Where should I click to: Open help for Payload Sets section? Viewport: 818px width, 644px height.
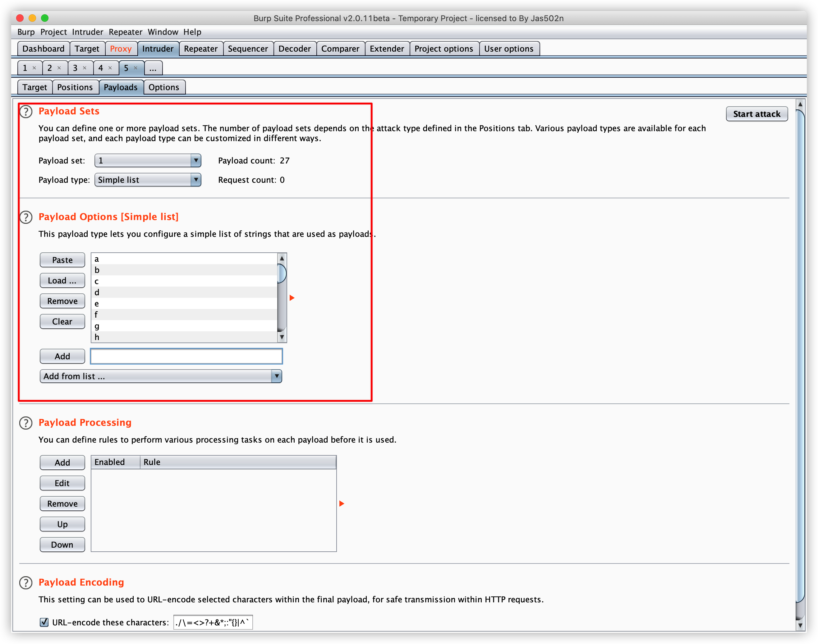click(25, 112)
